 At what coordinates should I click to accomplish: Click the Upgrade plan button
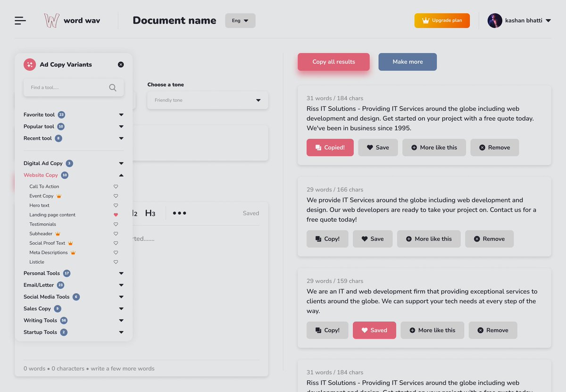coord(442,21)
